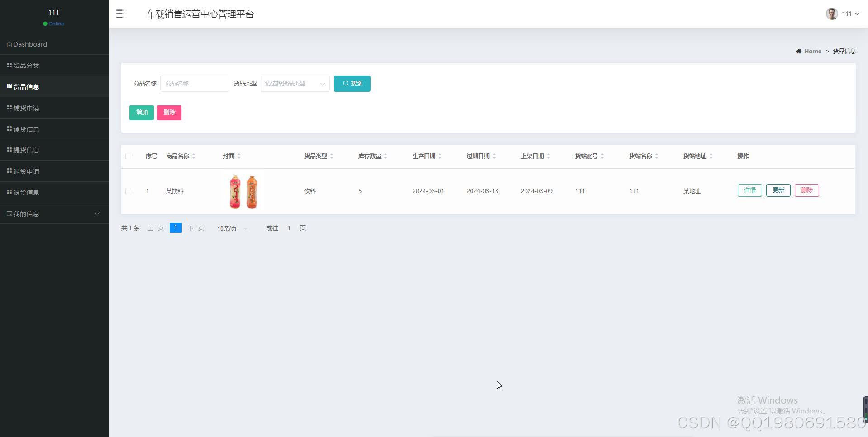This screenshot has width=868, height=437.
Task: Navigate to Home via the breadcrumb
Action: click(x=812, y=51)
